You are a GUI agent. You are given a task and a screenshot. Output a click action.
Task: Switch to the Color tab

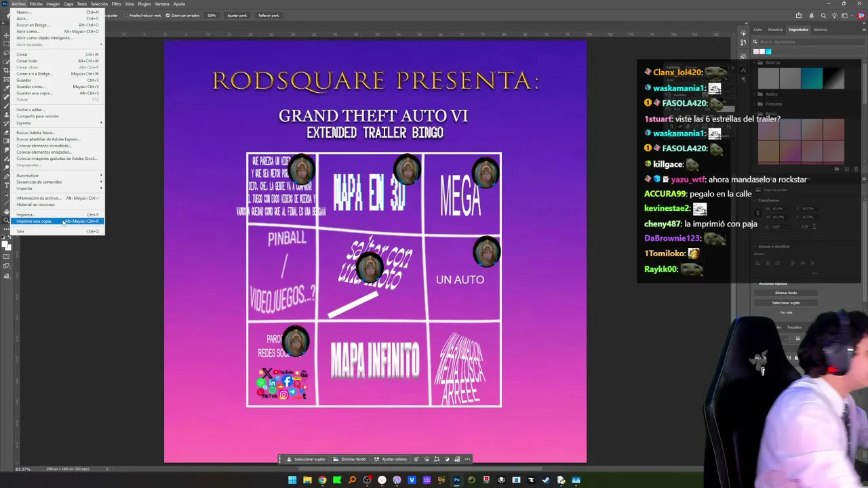[758, 29]
